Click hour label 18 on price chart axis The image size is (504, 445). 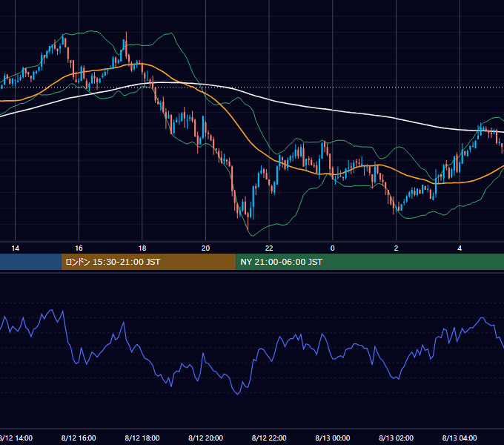pyautogui.click(x=142, y=248)
